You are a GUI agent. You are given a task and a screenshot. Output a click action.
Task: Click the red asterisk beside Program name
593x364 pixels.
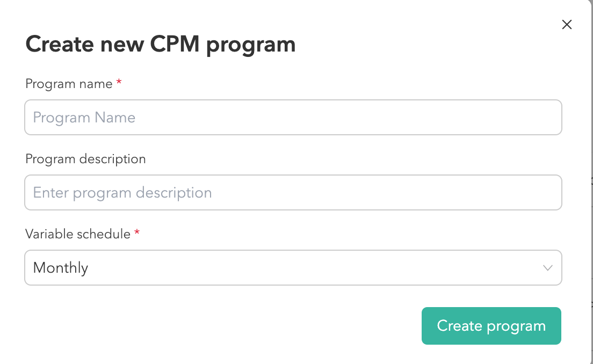(x=119, y=83)
